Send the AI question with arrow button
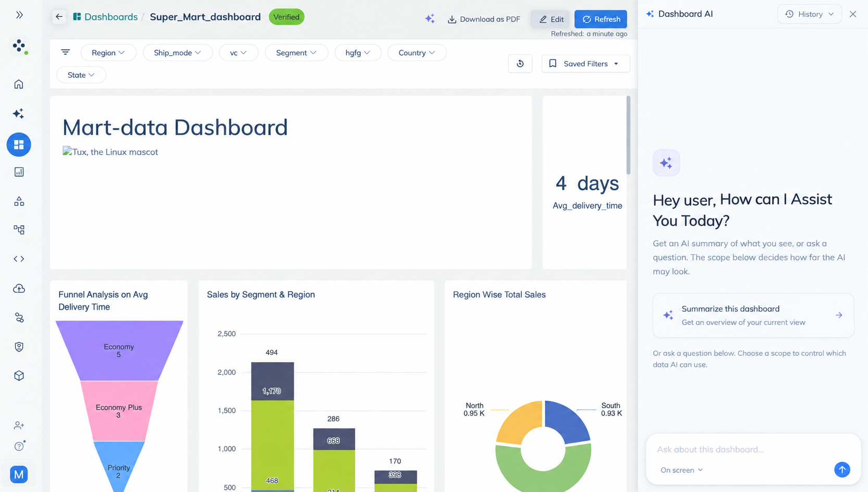This screenshot has height=492, width=868. [x=842, y=470]
